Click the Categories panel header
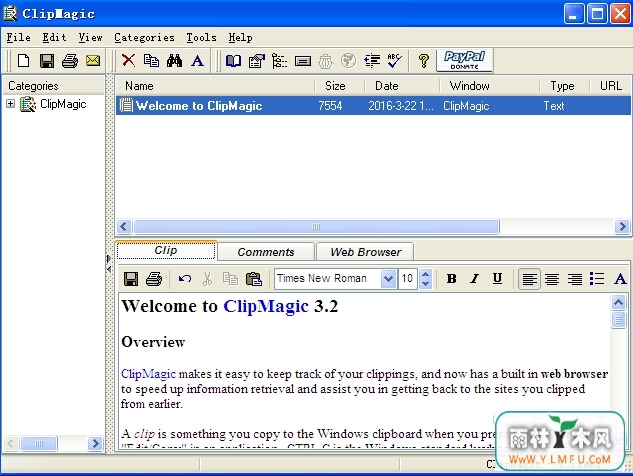The height and width of the screenshot is (476, 633). (x=53, y=86)
